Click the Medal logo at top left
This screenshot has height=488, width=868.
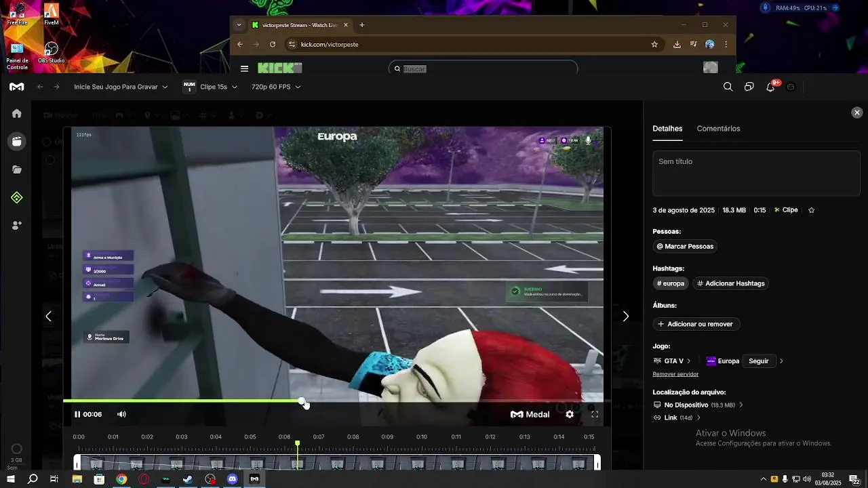pos(17,87)
